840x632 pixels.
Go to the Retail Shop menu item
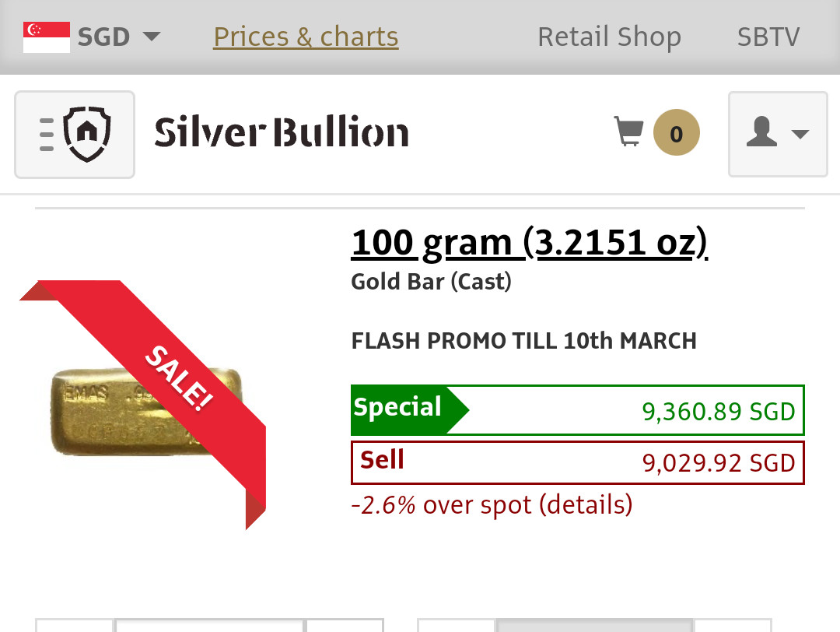(x=609, y=37)
